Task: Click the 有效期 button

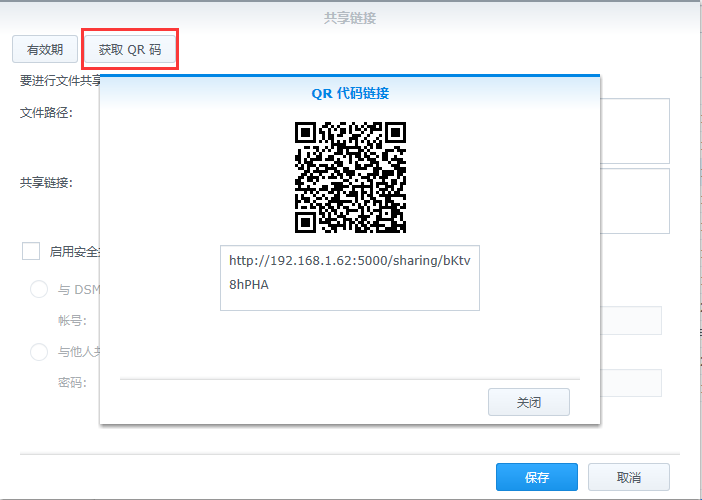Action: click(45, 49)
